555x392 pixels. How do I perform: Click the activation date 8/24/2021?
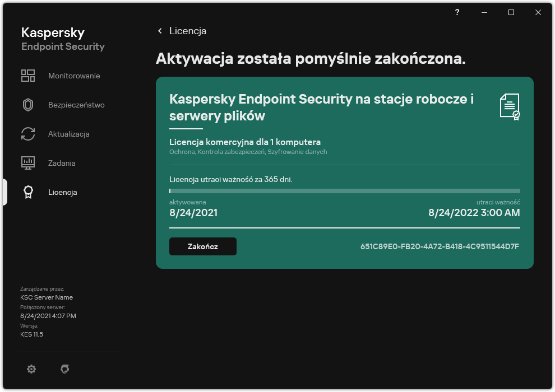[191, 213]
